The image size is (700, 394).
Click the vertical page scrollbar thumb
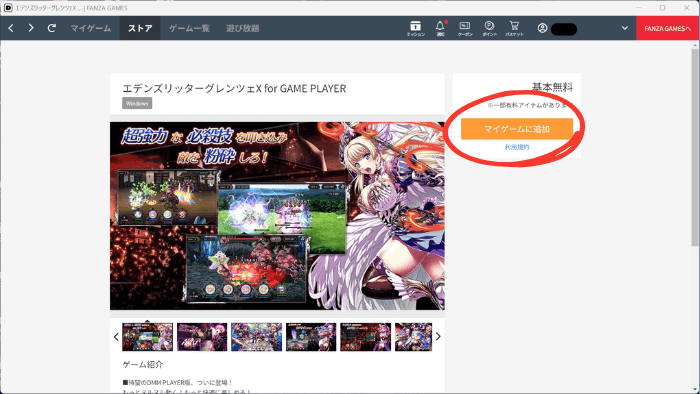(x=695, y=147)
